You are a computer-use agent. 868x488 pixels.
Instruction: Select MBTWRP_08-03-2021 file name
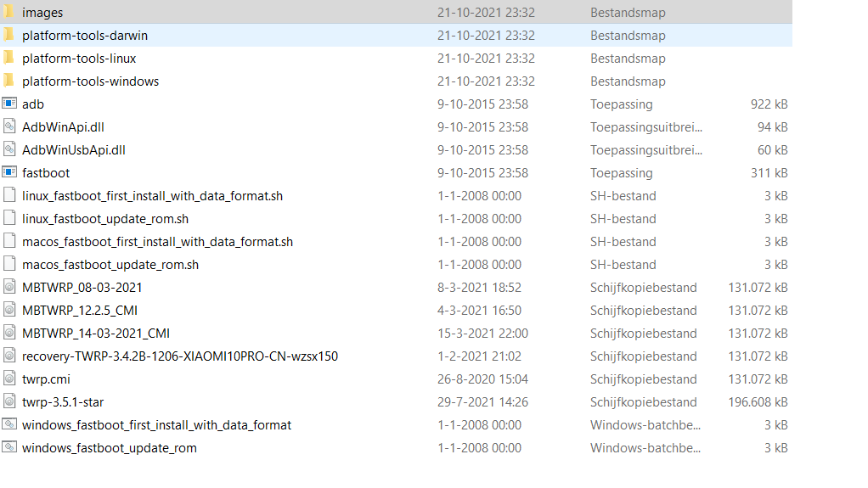[82, 287]
